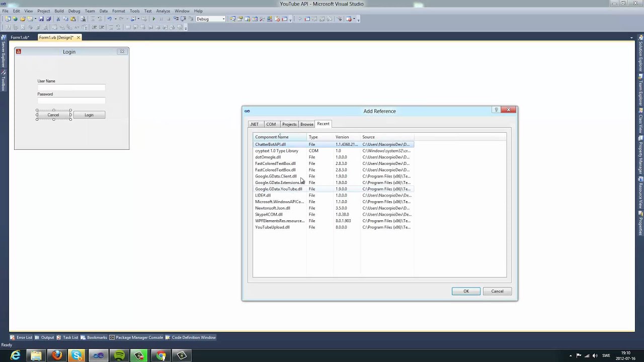Select cryptext 1.0 Type Library row
Viewport: 644px width, 362px height.
coord(334,151)
